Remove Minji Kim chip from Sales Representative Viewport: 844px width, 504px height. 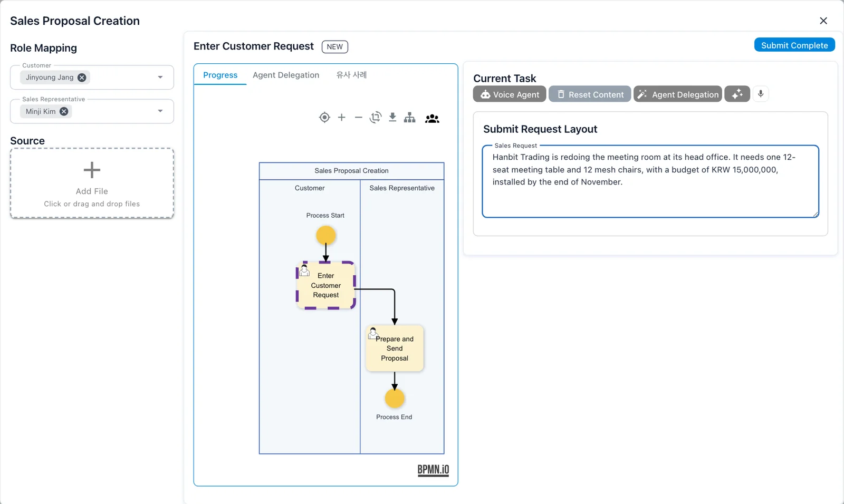[x=64, y=111]
